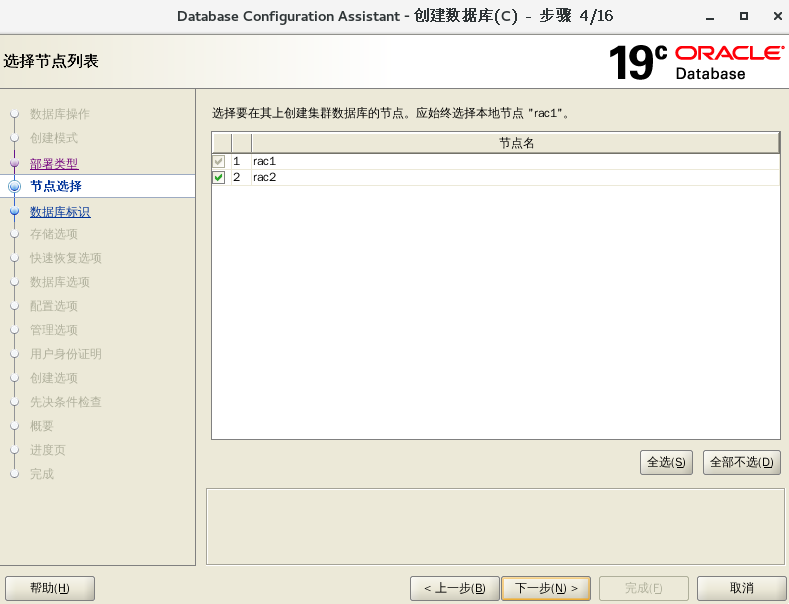Click the 节点选择 current step bullet icon
This screenshot has height=604, width=789.
14,186
